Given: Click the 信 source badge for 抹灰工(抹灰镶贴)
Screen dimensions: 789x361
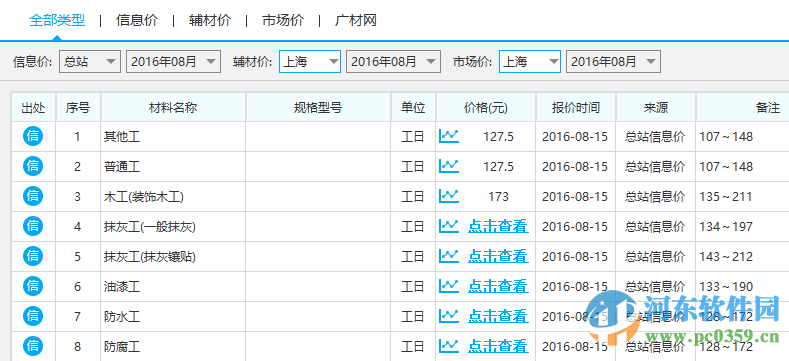Looking at the screenshot, I should coord(33,256).
